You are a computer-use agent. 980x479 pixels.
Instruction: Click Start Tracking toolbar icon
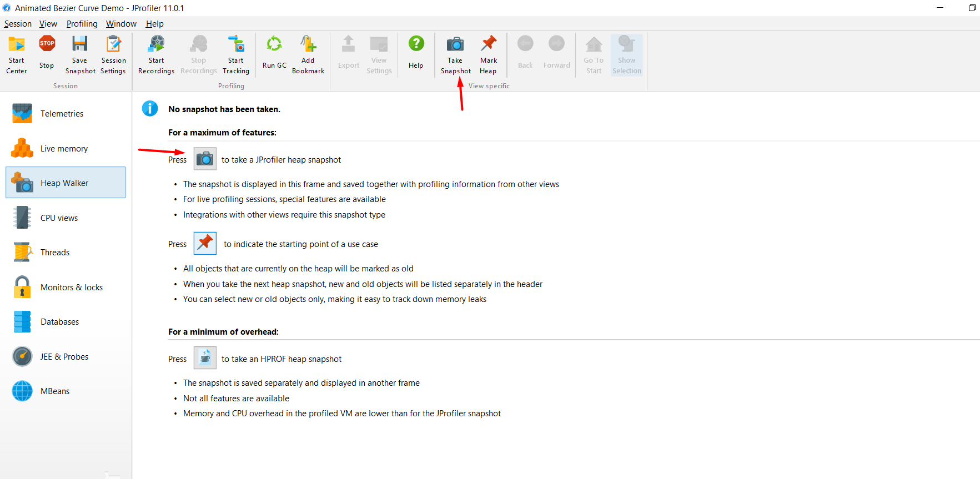point(236,44)
